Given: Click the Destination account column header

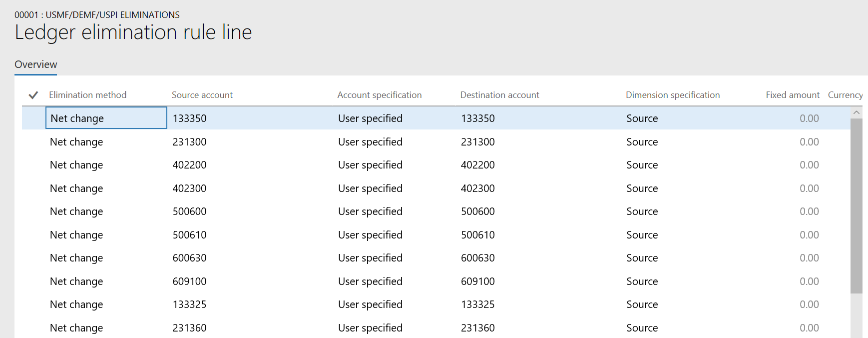Looking at the screenshot, I should coord(499,95).
